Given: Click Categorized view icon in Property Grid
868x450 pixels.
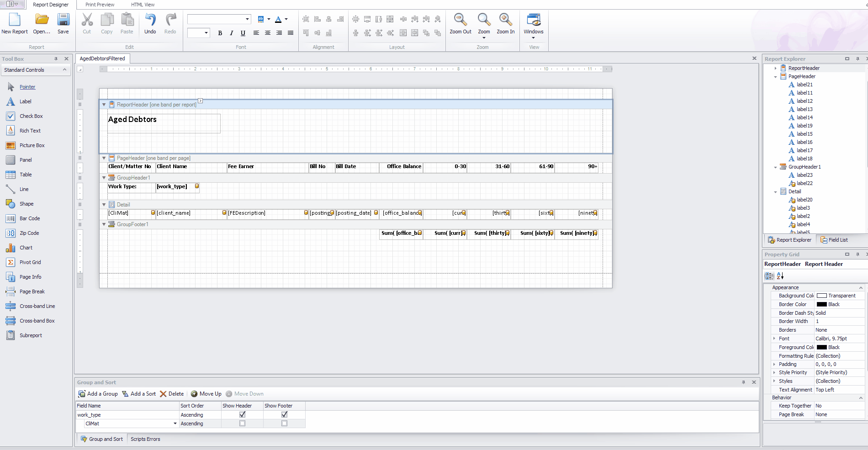Looking at the screenshot, I should [x=769, y=276].
